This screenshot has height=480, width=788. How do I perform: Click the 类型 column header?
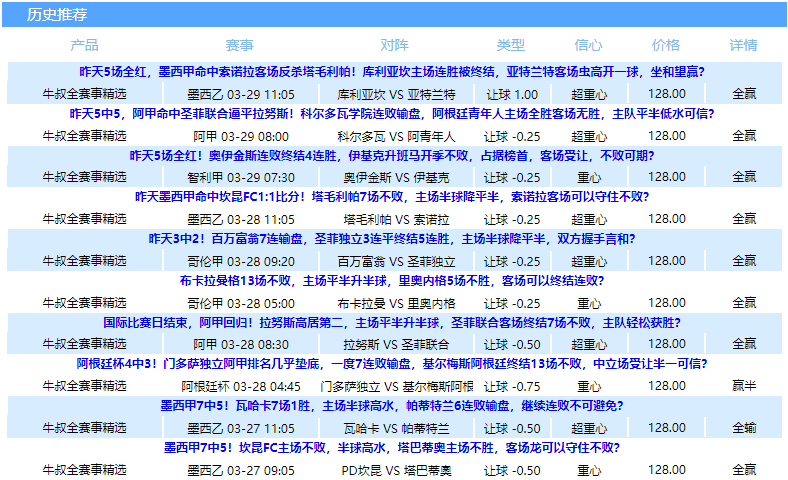click(x=511, y=45)
